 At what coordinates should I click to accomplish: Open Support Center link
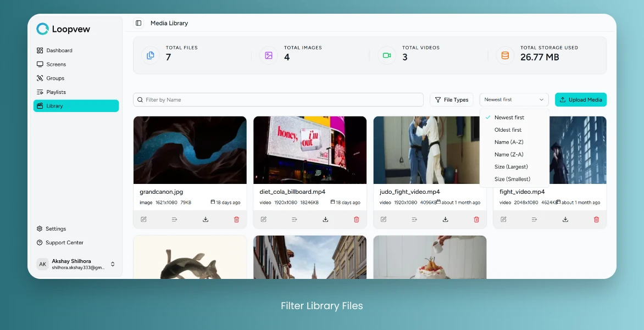click(x=76, y=243)
